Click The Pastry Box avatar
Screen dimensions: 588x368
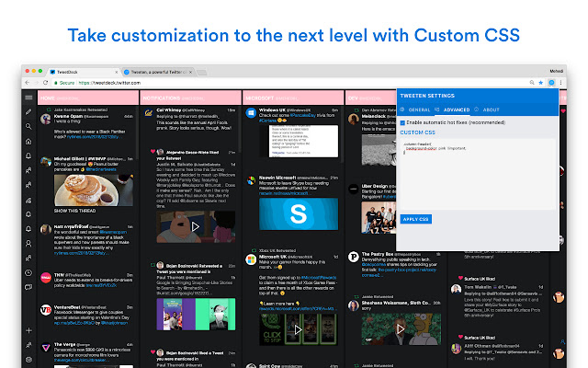353,257
